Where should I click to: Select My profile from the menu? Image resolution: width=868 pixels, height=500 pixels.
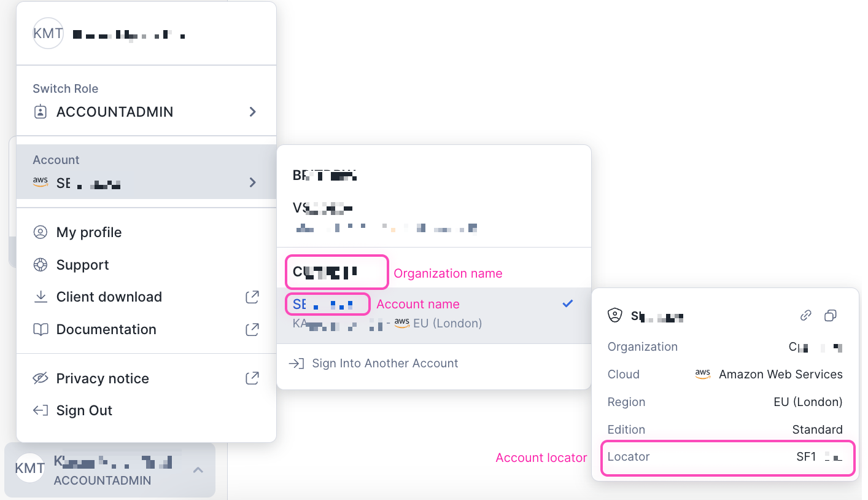(88, 232)
